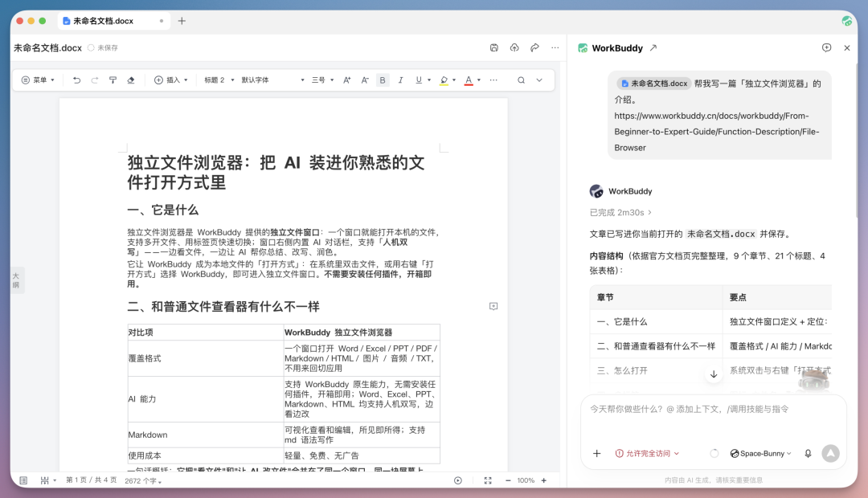Upload the document to cloud

(x=514, y=47)
